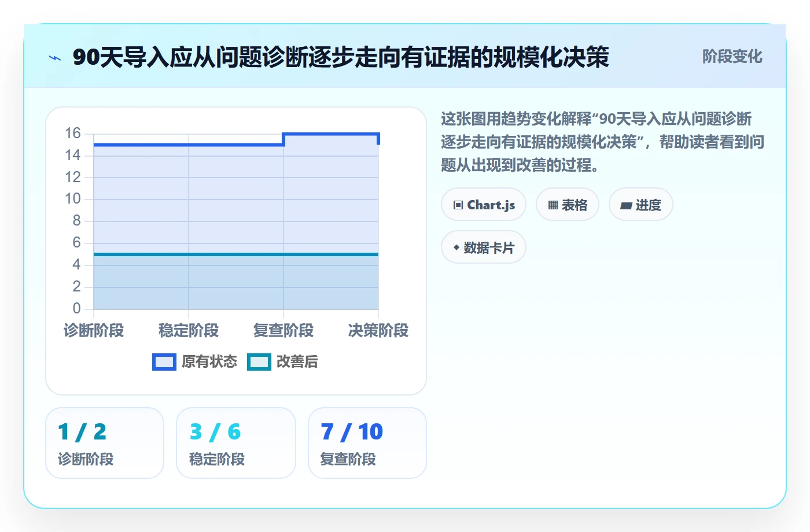Open the 1 / 2 诊断阶段 data card
Image resolution: width=810 pixels, height=532 pixels.
click(x=105, y=443)
